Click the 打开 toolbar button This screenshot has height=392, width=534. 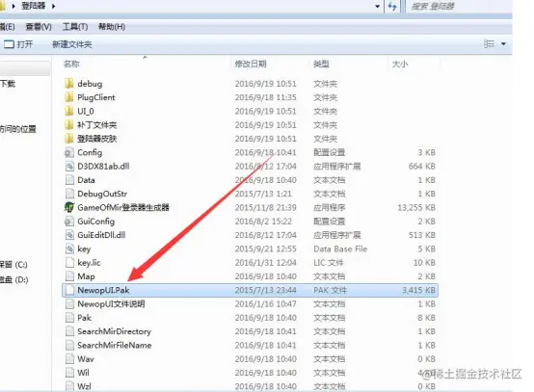(x=18, y=44)
